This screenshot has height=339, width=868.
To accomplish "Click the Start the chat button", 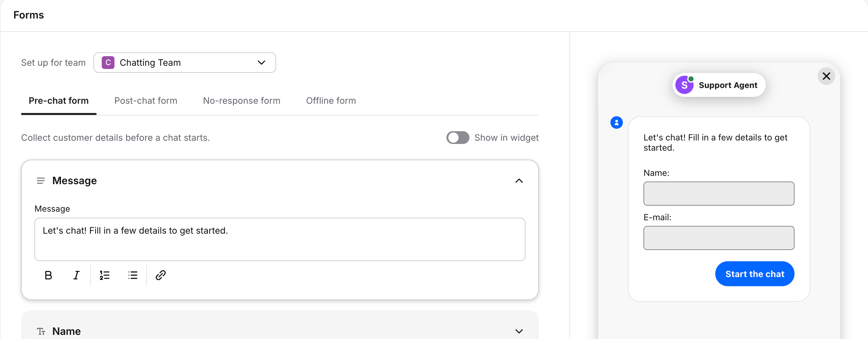I will coord(754,274).
